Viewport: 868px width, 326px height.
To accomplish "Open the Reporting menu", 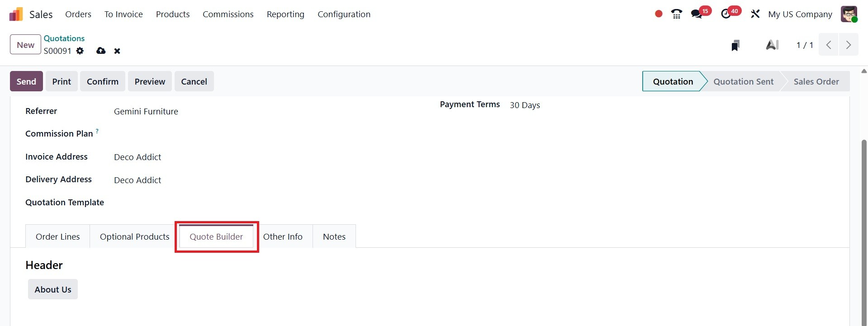I will 285,14.
